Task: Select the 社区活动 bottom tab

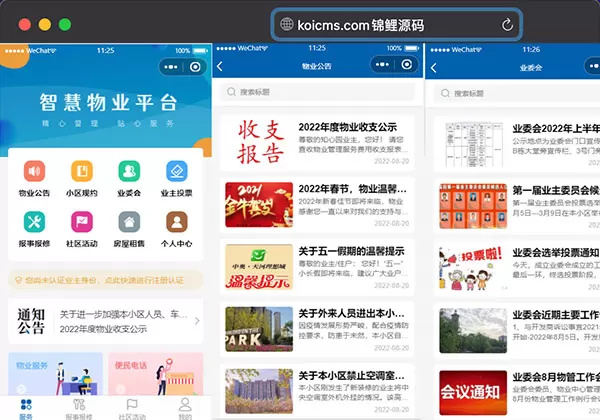Action: tap(132, 409)
